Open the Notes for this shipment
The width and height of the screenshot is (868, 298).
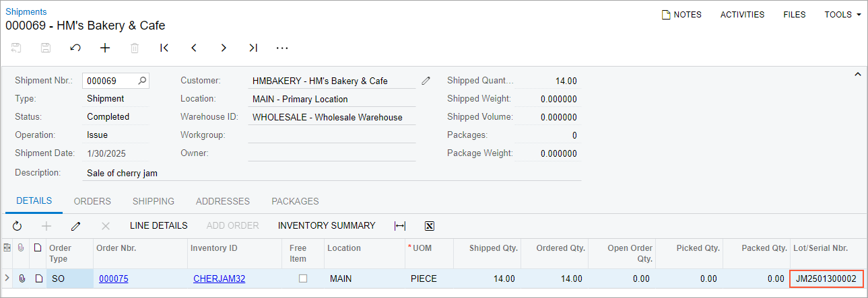point(681,15)
